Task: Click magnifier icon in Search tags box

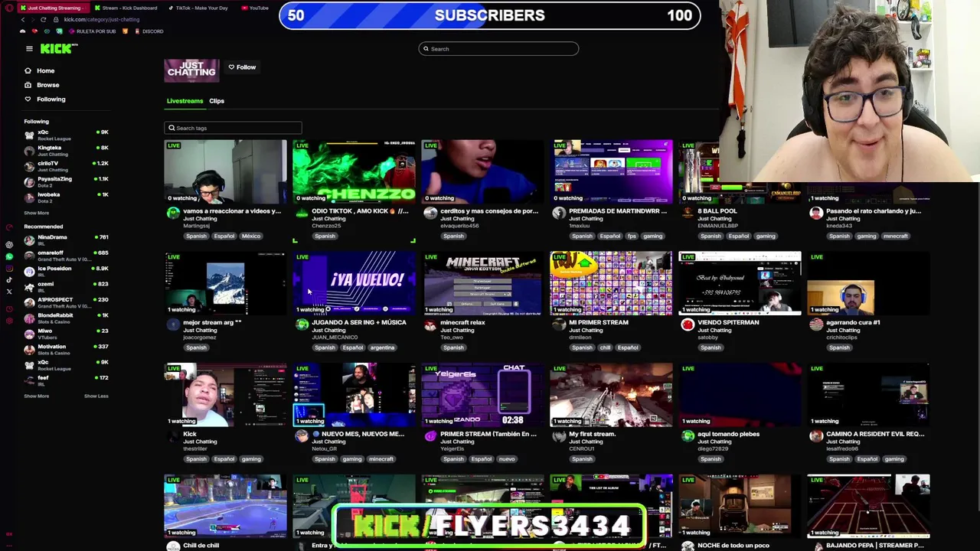Action: coord(171,128)
